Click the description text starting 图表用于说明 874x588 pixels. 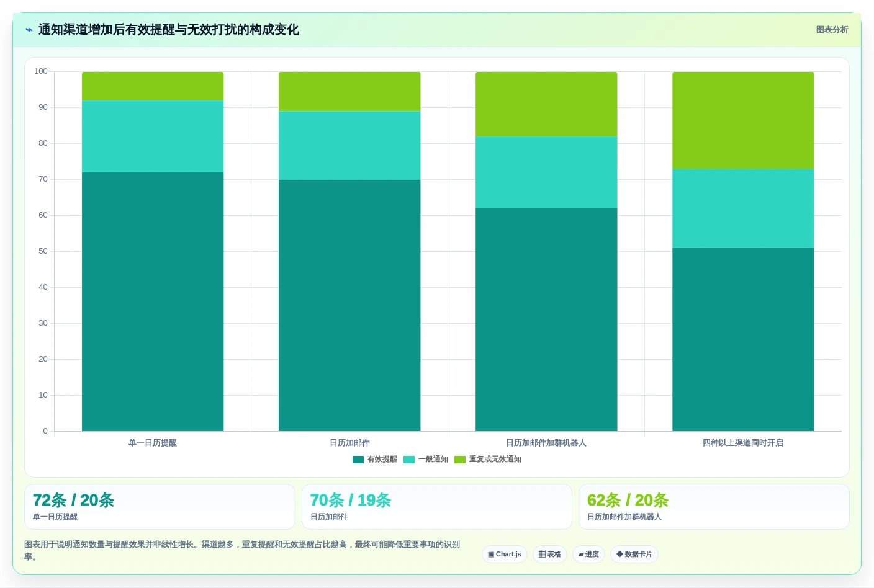click(242, 550)
